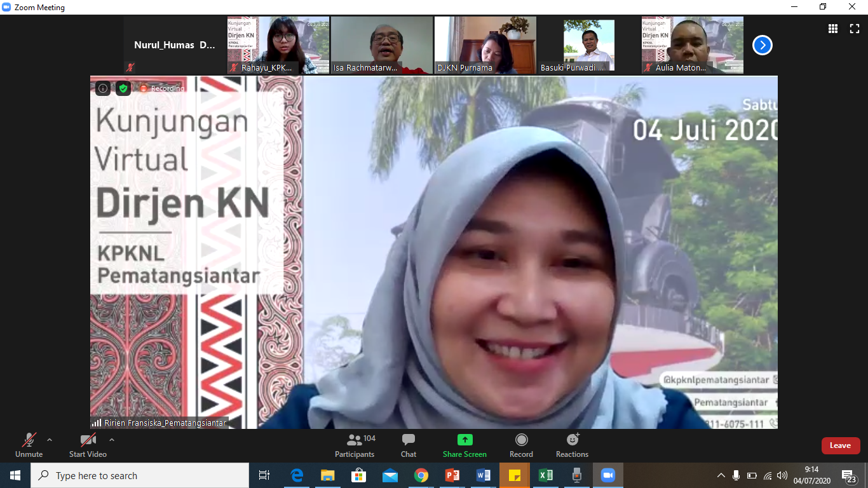Expand video options arrow next to Start Video

coord(112,440)
